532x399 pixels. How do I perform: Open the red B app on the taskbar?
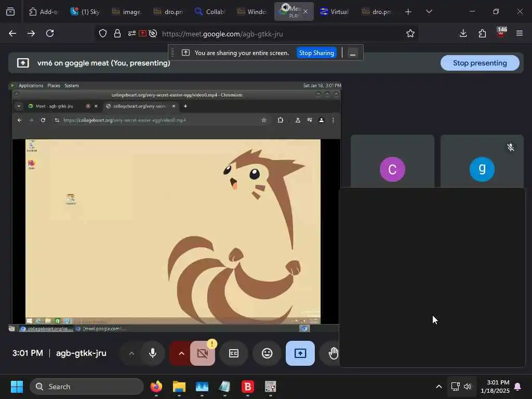[x=248, y=387]
